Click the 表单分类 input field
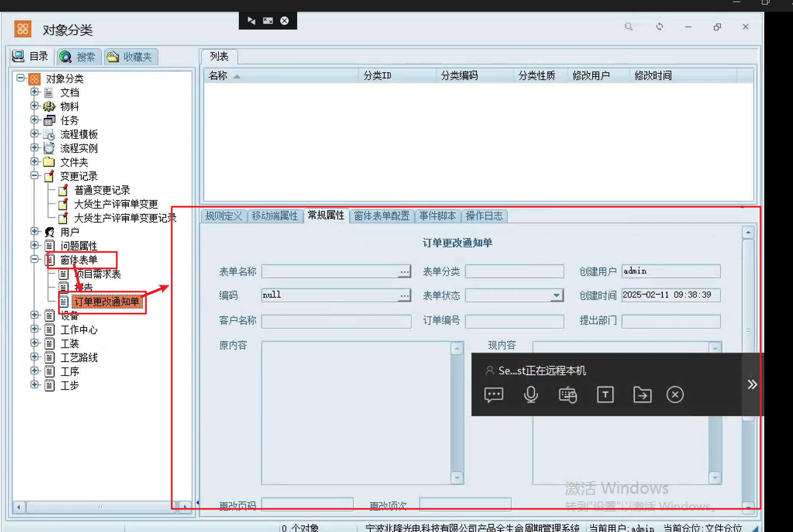This screenshot has height=532, width=793. (514, 271)
